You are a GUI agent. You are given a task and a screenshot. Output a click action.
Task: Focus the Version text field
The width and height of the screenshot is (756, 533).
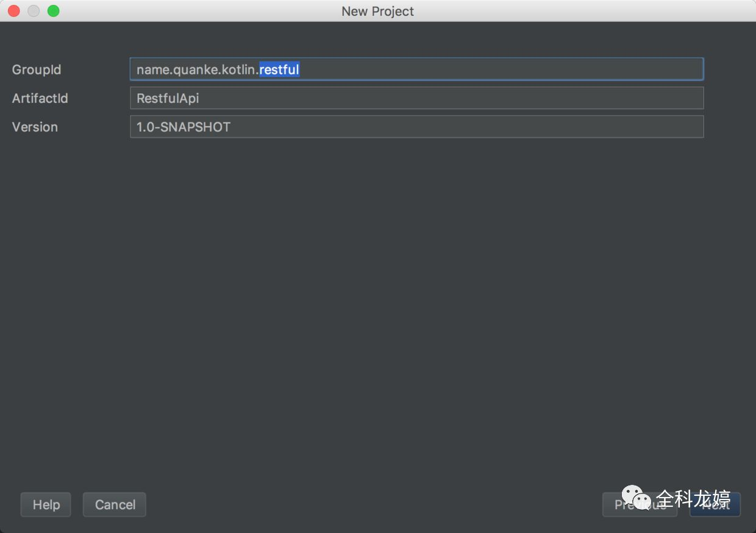416,127
